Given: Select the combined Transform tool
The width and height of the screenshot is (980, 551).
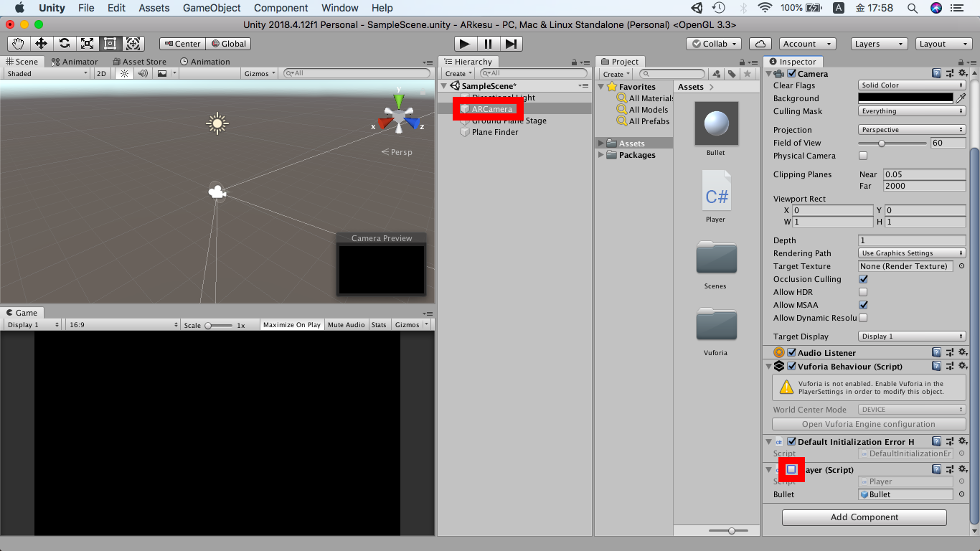Looking at the screenshot, I should pos(133,44).
